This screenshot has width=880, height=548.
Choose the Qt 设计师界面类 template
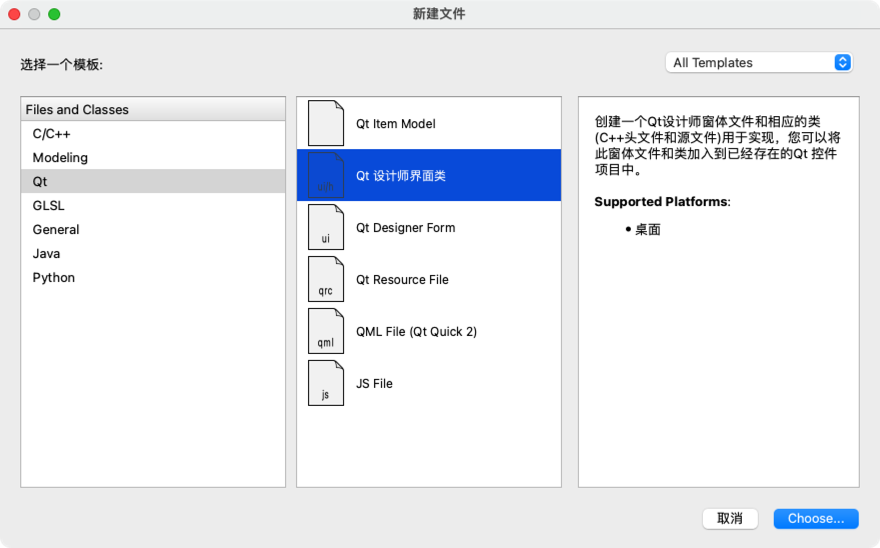pos(429,175)
